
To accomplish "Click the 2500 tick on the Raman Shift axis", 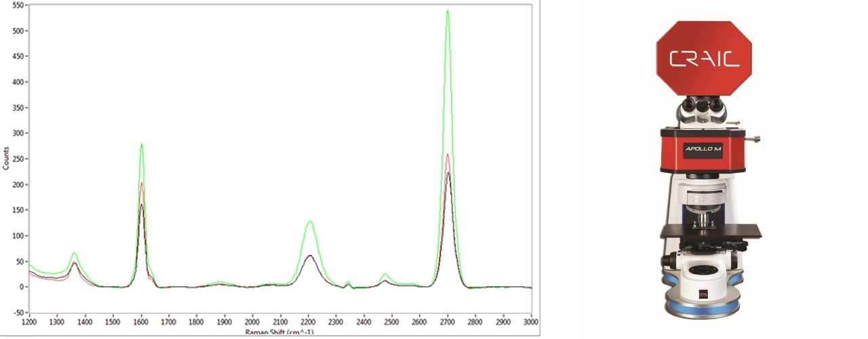I will click(x=391, y=323).
